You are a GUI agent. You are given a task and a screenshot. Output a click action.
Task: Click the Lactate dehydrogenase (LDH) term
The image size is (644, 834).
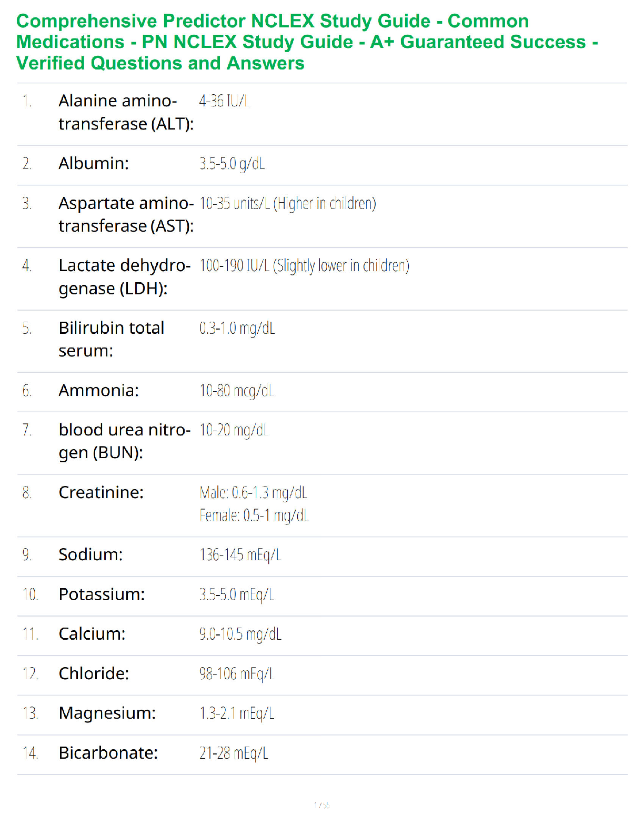(124, 277)
